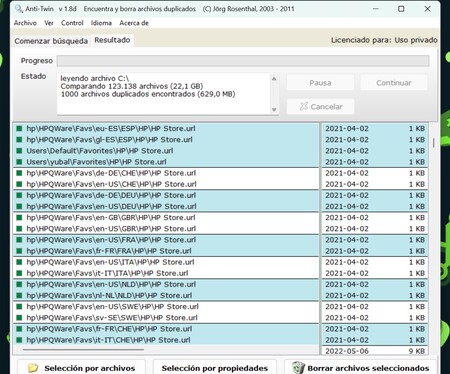Click the Continuar button
The height and width of the screenshot is (374, 450).
[x=394, y=83]
